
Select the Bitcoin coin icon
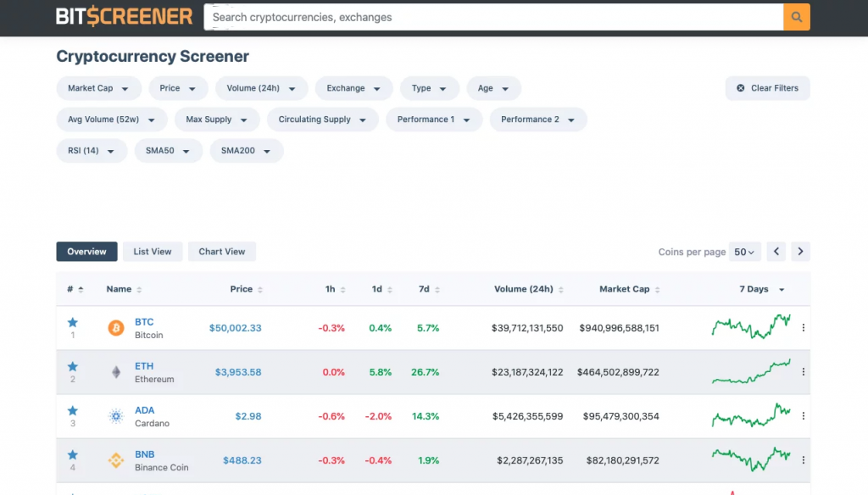click(115, 327)
